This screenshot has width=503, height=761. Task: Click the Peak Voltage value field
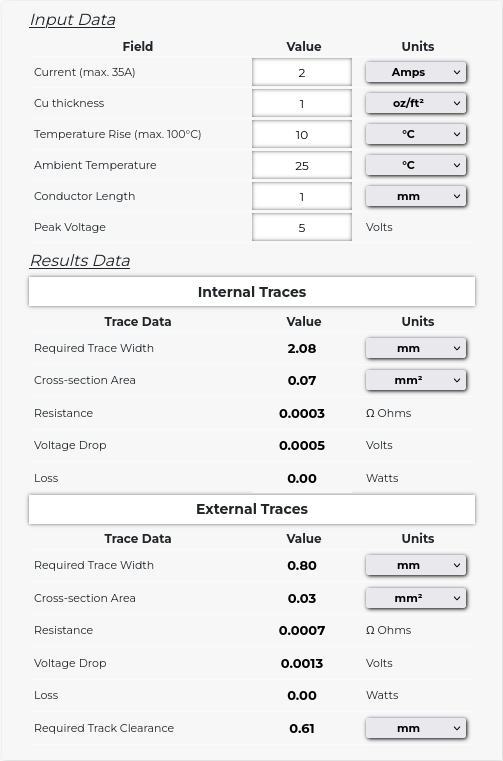pyautogui.click(x=302, y=227)
